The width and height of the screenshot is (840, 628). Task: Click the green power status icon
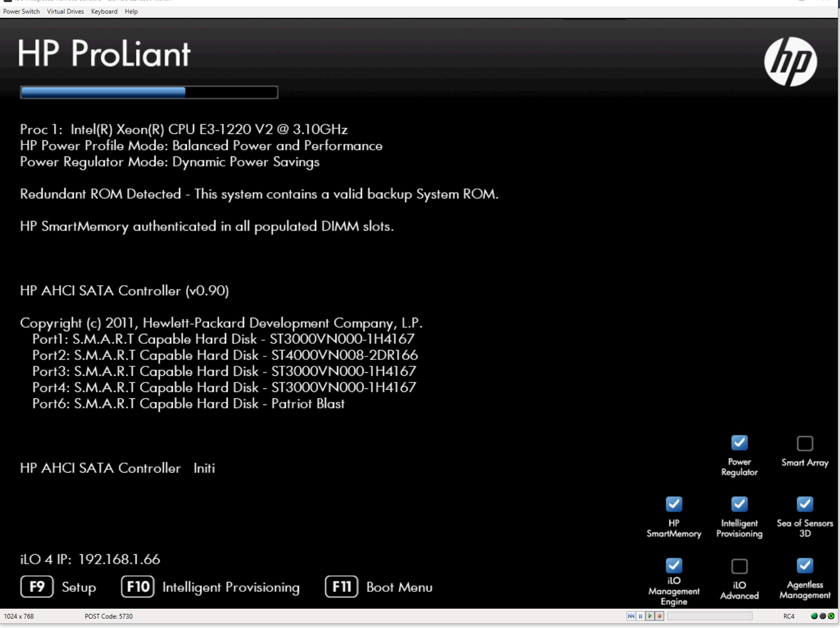click(x=831, y=616)
